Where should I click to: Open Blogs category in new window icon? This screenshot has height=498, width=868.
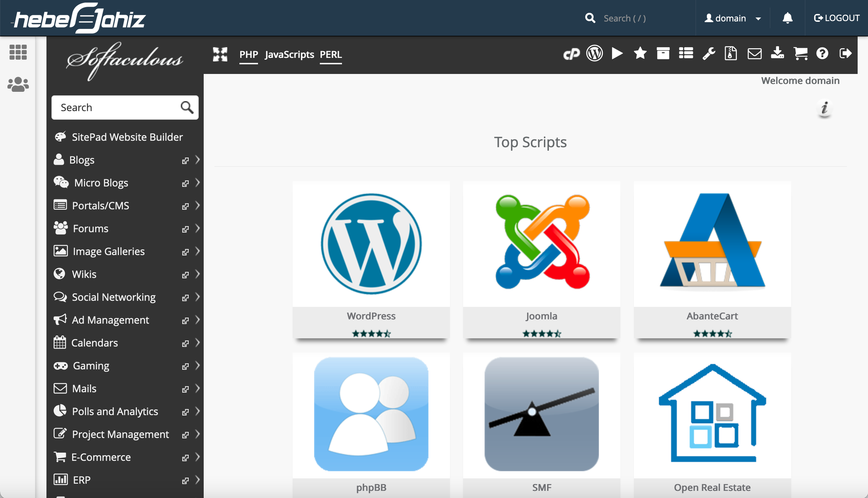(x=185, y=160)
